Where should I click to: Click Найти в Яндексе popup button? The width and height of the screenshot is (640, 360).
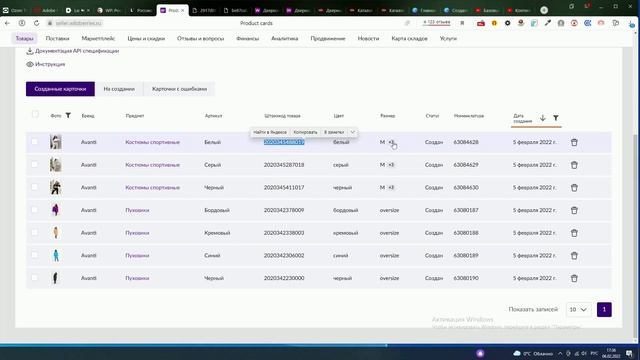pos(270,132)
